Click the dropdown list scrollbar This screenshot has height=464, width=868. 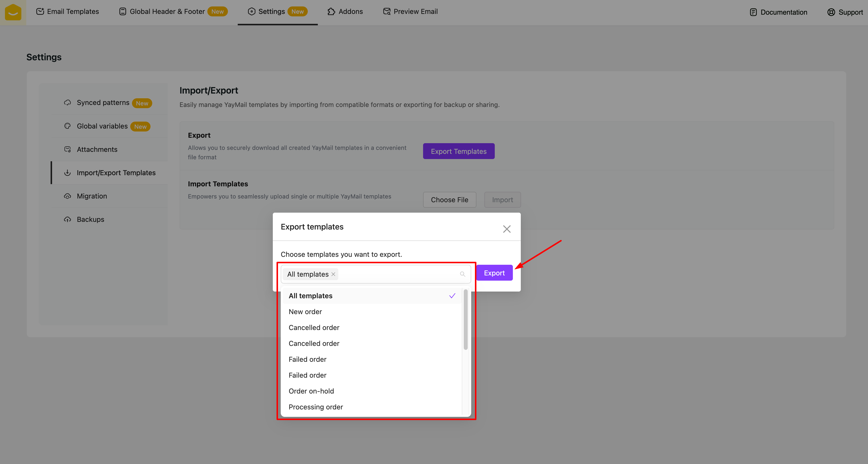465,319
